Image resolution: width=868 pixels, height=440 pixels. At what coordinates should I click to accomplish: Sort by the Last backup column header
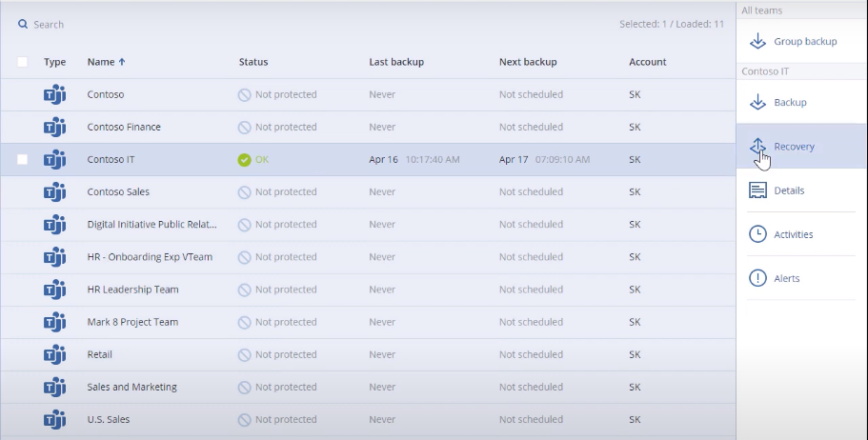pyautogui.click(x=396, y=62)
